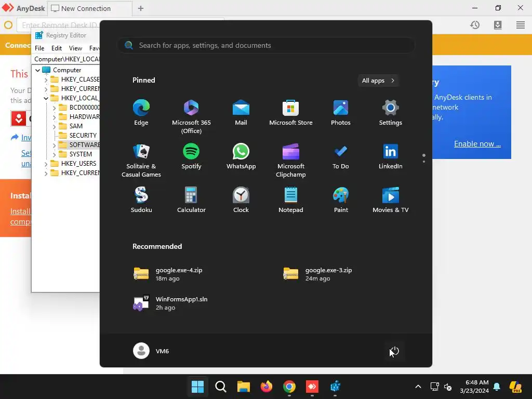
Task: Open Spotify from Start menu
Action: (191, 156)
